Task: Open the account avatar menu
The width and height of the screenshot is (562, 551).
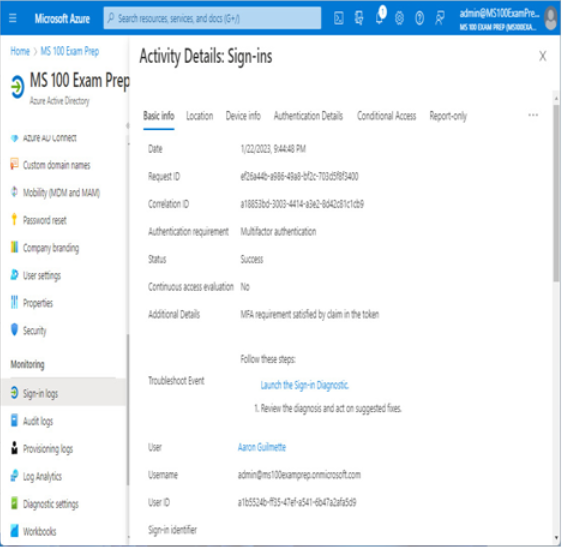Action: [551, 19]
